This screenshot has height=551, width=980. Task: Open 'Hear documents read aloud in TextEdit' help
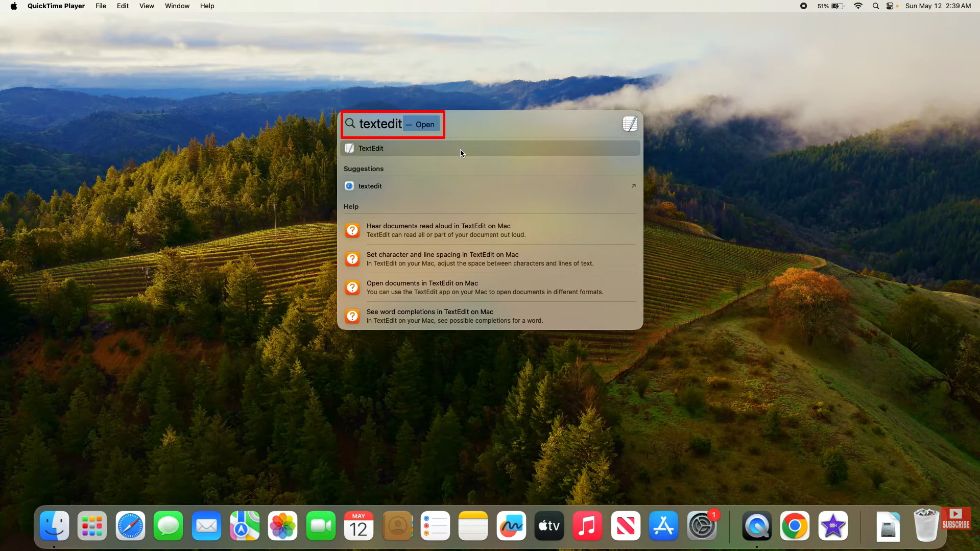[490, 230]
